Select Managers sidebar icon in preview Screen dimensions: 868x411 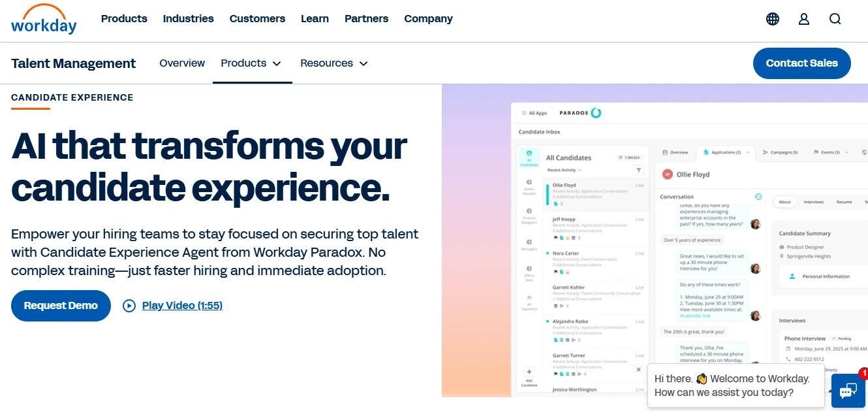point(529,243)
